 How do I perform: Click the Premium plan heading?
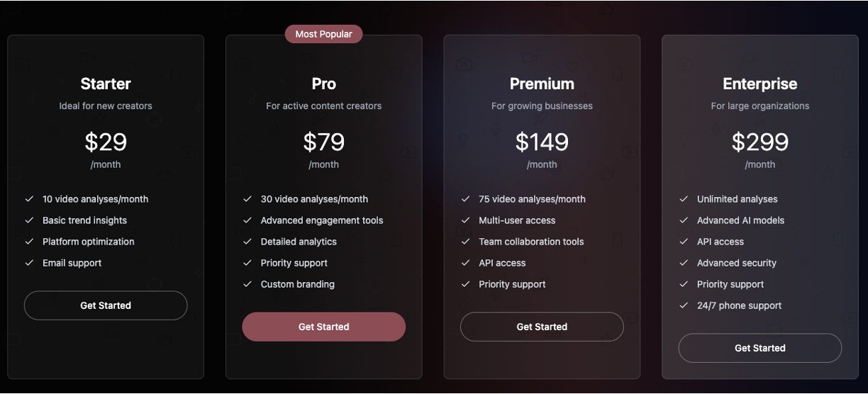(x=542, y=84)
